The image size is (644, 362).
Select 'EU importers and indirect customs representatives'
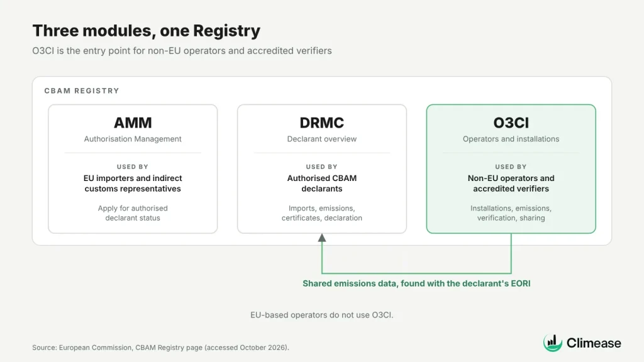[133, 184]
